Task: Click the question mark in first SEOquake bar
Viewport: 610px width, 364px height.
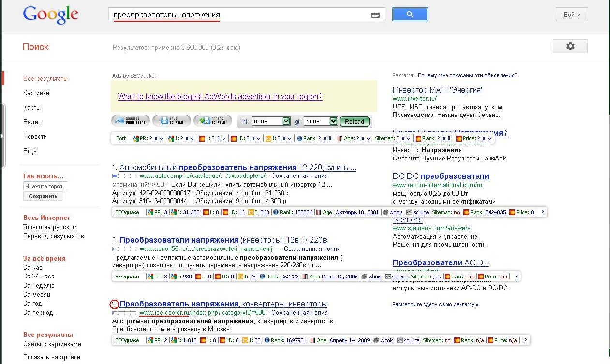Action: pos(542,212)
